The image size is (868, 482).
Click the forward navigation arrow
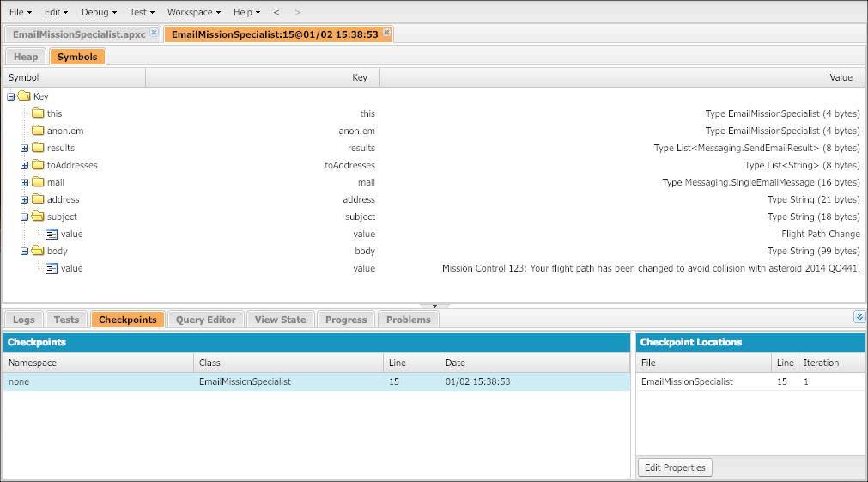(297, 12)
